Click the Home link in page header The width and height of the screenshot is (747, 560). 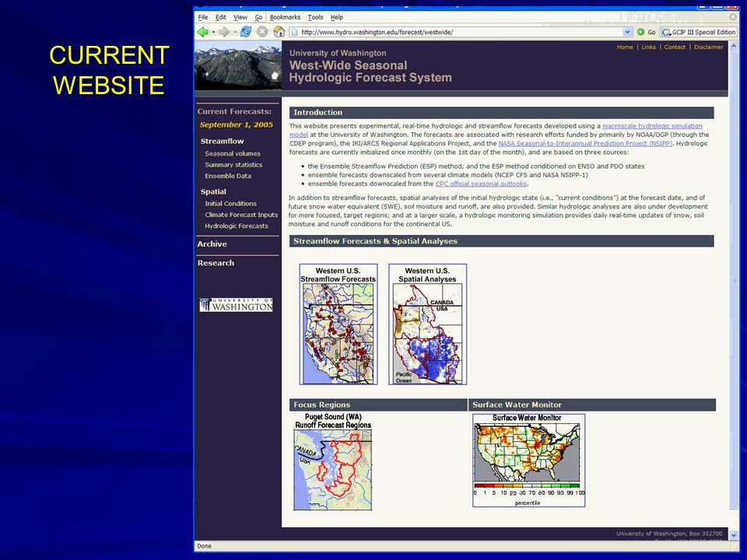point(625,47)
